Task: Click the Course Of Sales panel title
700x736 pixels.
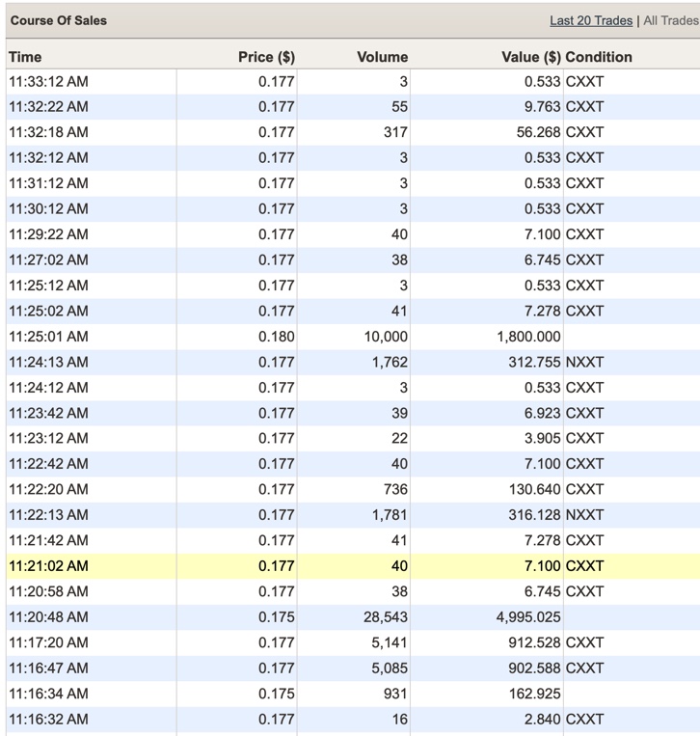Action: point(59,20)
